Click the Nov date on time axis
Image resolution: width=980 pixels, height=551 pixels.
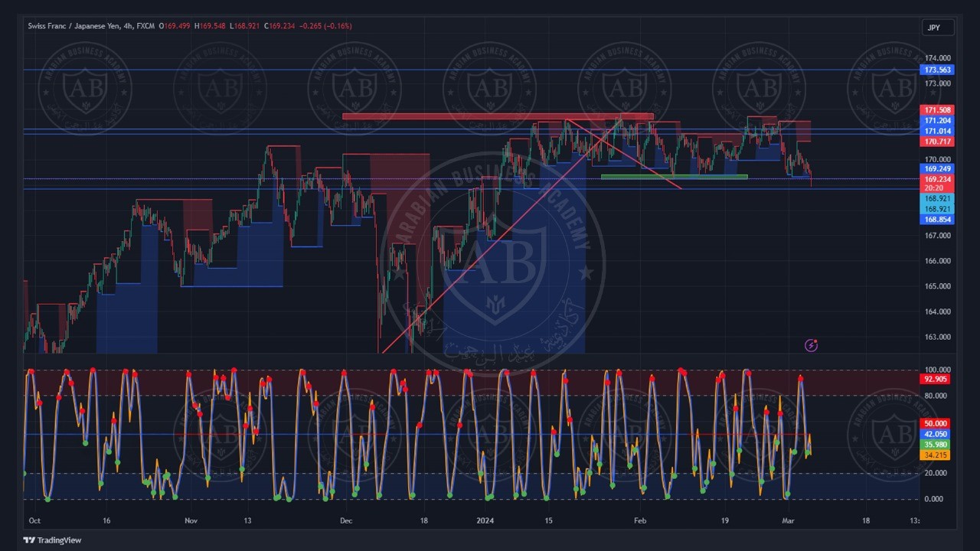pyautogui.click(x=191, y=520)
